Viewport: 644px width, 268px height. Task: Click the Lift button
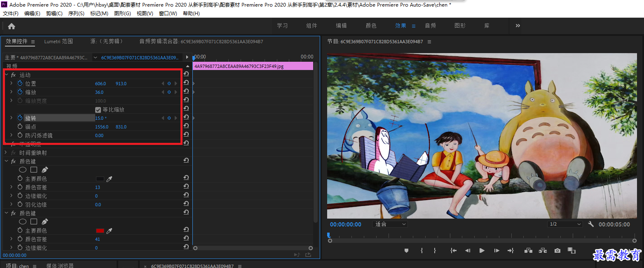529,250
